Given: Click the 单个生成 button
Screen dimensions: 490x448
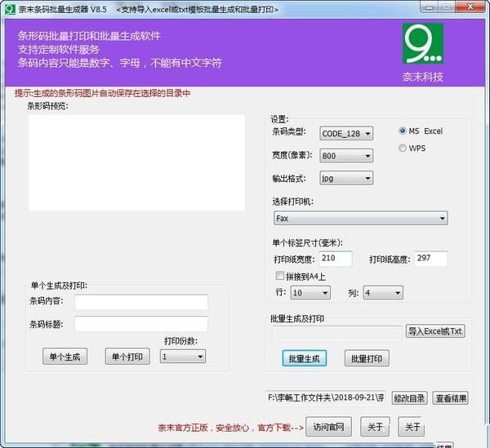Looking at the screenshot, I should click(65, 357).
